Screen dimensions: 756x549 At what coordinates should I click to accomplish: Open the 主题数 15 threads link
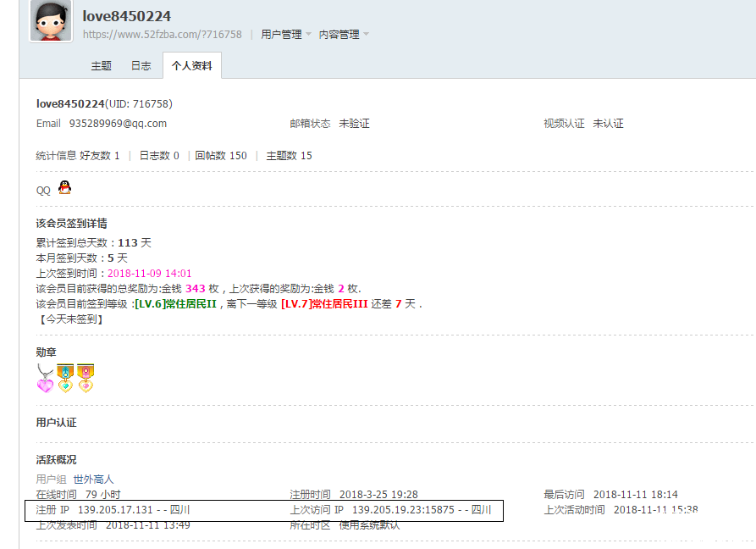coord(289,156)
